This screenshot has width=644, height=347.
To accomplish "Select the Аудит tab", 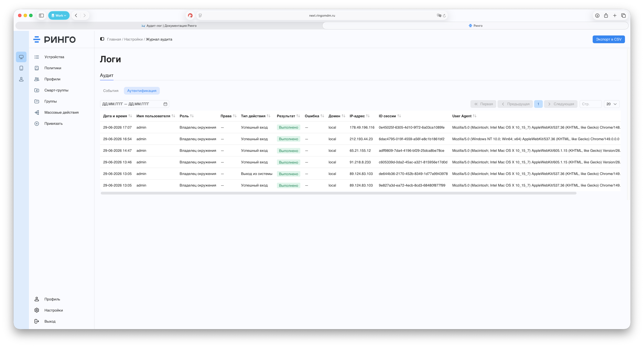I will coord(107,75).
